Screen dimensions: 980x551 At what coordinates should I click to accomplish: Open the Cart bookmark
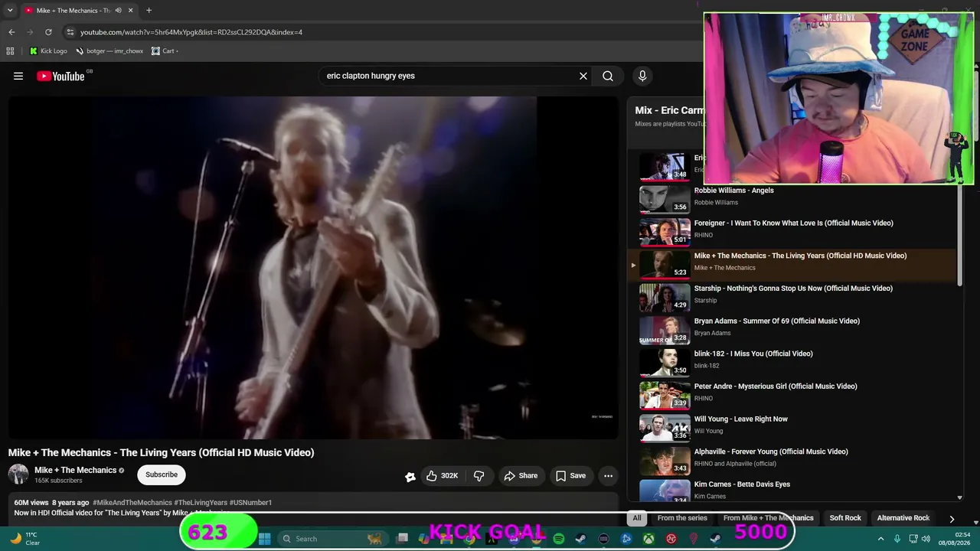[165, 51]
